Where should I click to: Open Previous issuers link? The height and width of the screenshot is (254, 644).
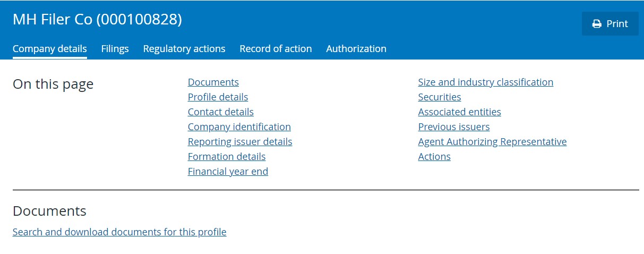pyautogui.click(x=454, y=127)
